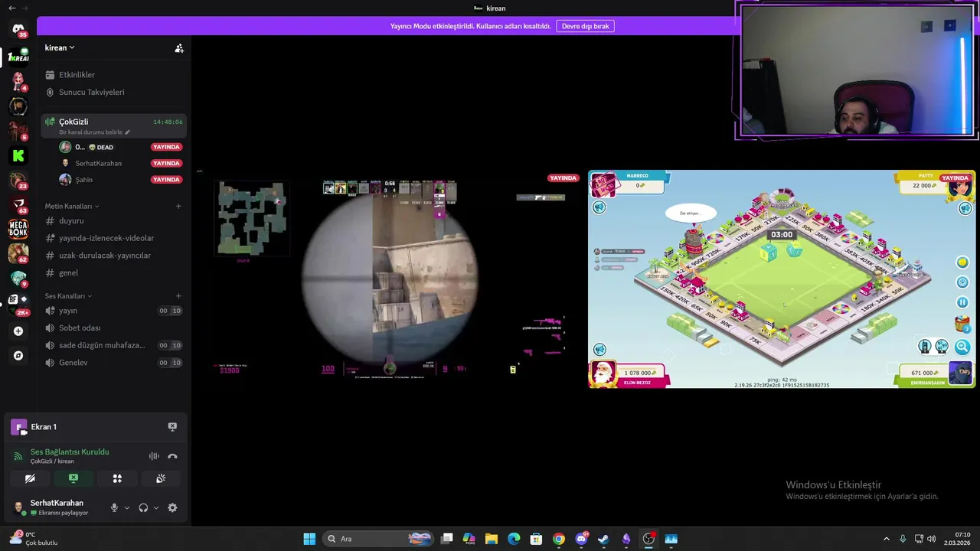Open the genel text channel
The width and height of the screenshot is (980, 551).
coord(114,272)
